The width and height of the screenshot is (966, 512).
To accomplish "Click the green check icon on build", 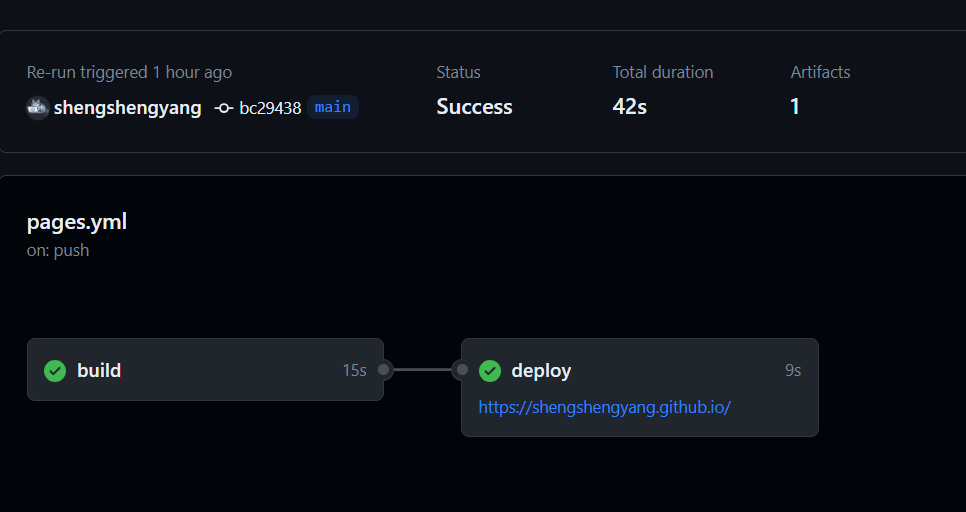I will [55, 370].
